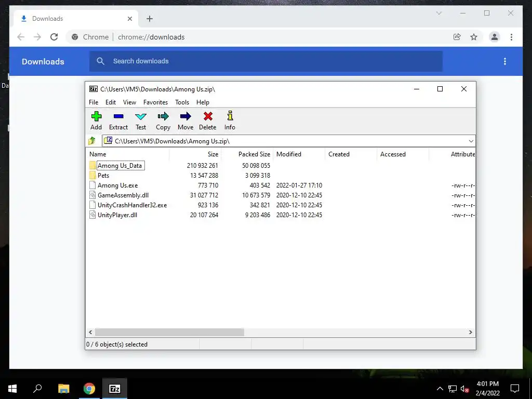Select the Among Us_Data folder

pos(119,166)
